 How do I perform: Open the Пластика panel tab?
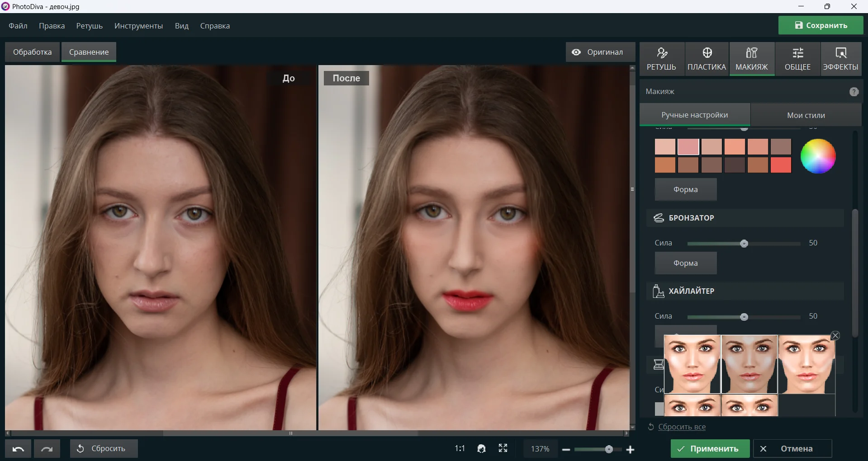(707, 59)
